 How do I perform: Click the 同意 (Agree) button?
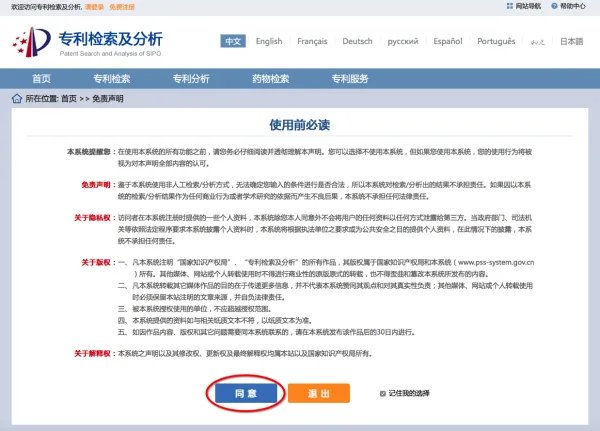pyautogui.click(x=246, y=393)
